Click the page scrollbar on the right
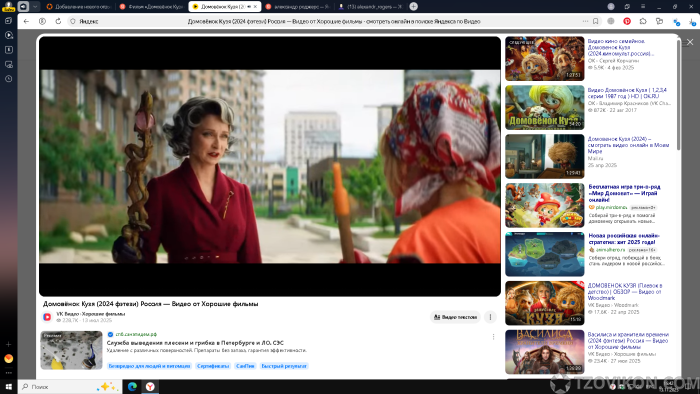The height and width of the screenshot is (394, 700). 679,94
